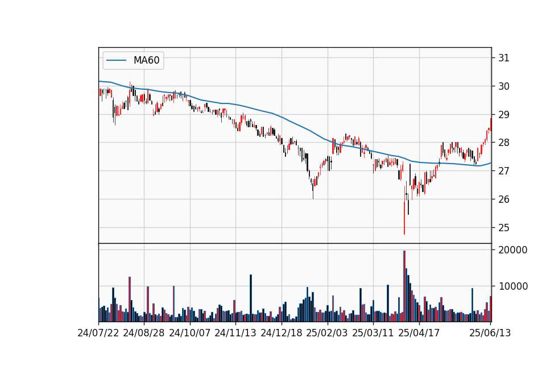This screenshot has height=392, width=546.
Task: Click the price axis value 29
Action: point(503,114)
